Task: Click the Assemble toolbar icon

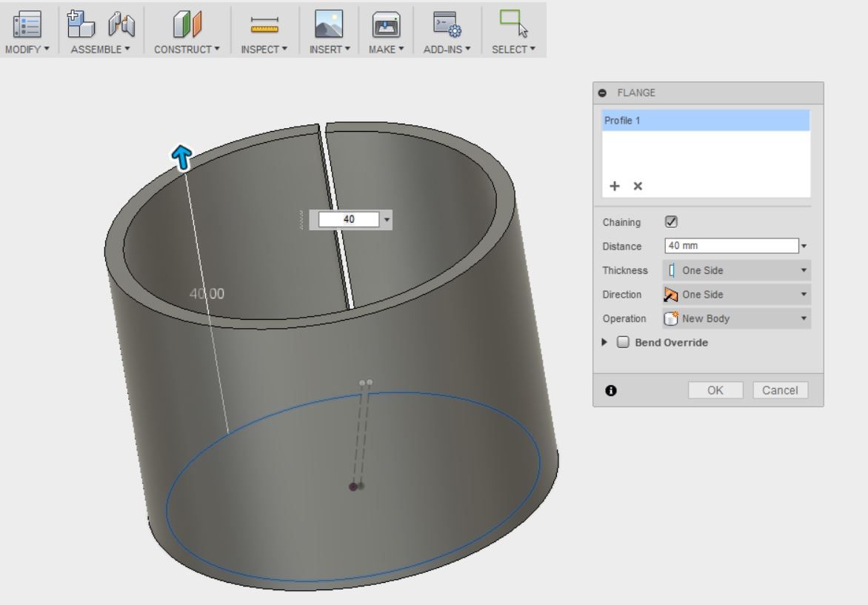Action: point(81,24)
